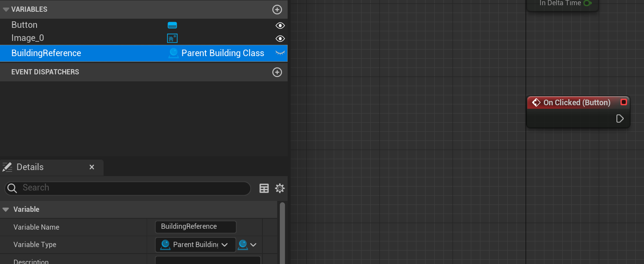Click Parent Building Class type label in Variables list
644x264 pixels.
pos(223,53)
